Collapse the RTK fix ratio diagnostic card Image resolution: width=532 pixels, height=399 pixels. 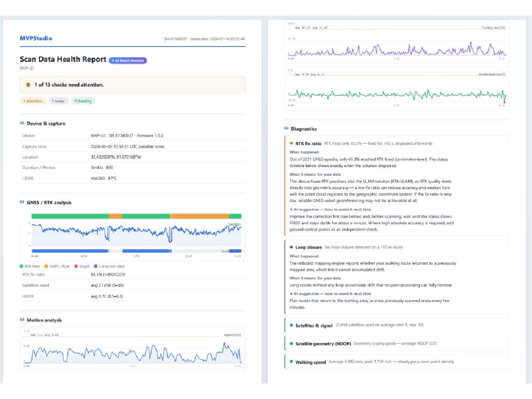[x=396, y=144]
